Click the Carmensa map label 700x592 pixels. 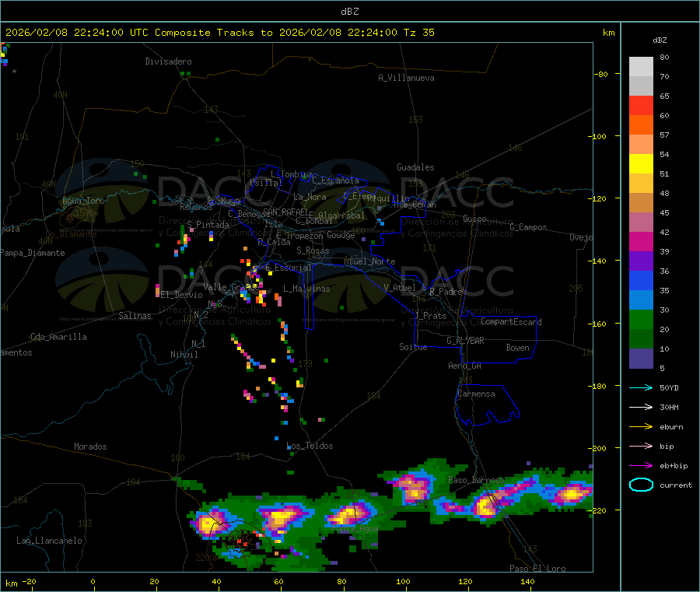tap(476, 394)
